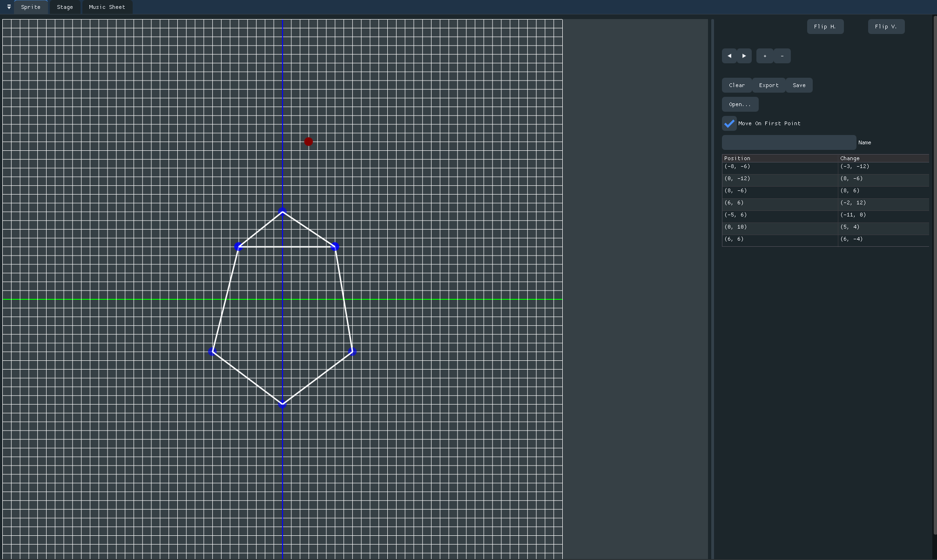Screen dimensions: 937x560
Task: Select table row with position (0, -12)
Action: (780, 179)
